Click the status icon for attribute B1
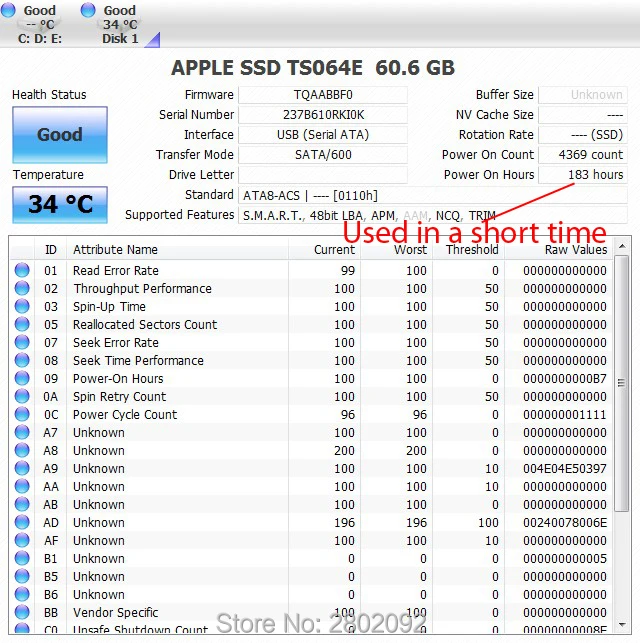The height and width of the screenshot is (643, 640). click(x=22, y=559)
